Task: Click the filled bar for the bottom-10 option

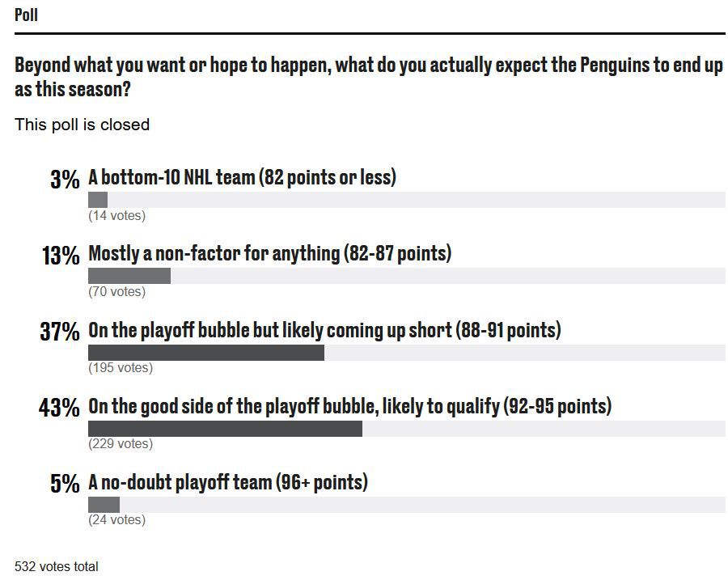Action: pos(98,200)
